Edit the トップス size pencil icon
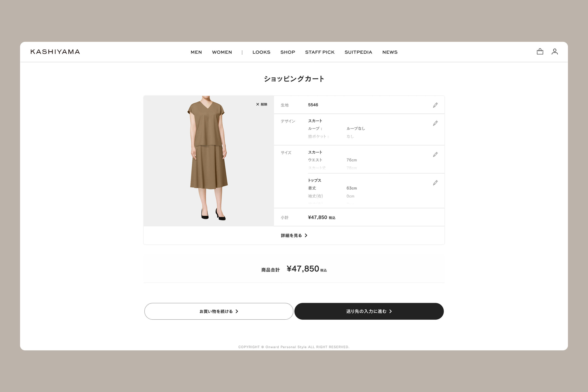Image resolution: width=588 pixels, height=392 pixels. pos(435,183)
